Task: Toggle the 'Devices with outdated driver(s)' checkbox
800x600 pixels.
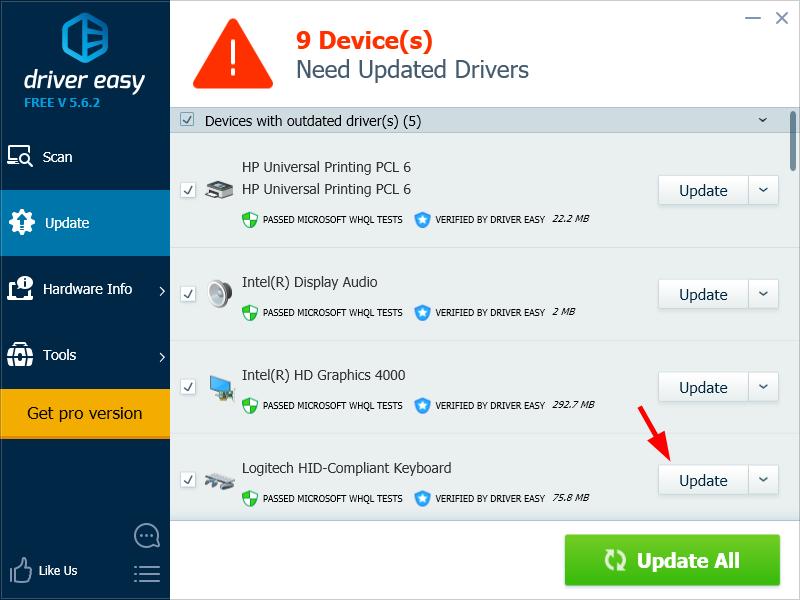Action: [x=187, y=120]
